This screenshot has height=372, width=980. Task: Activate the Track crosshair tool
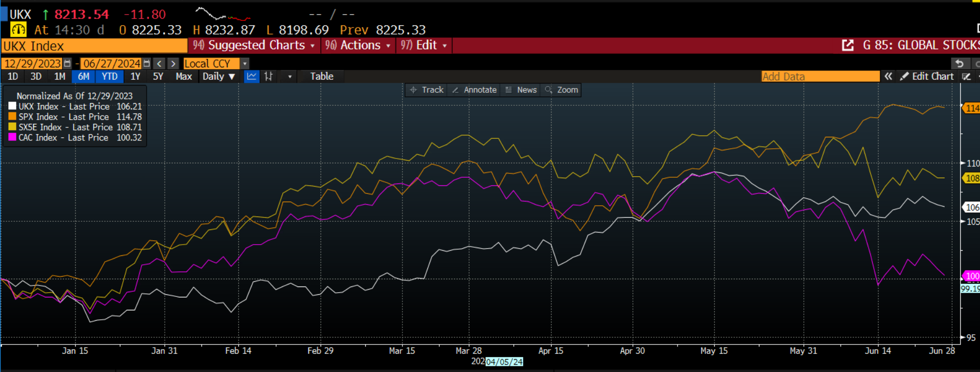tap(427, 90)
